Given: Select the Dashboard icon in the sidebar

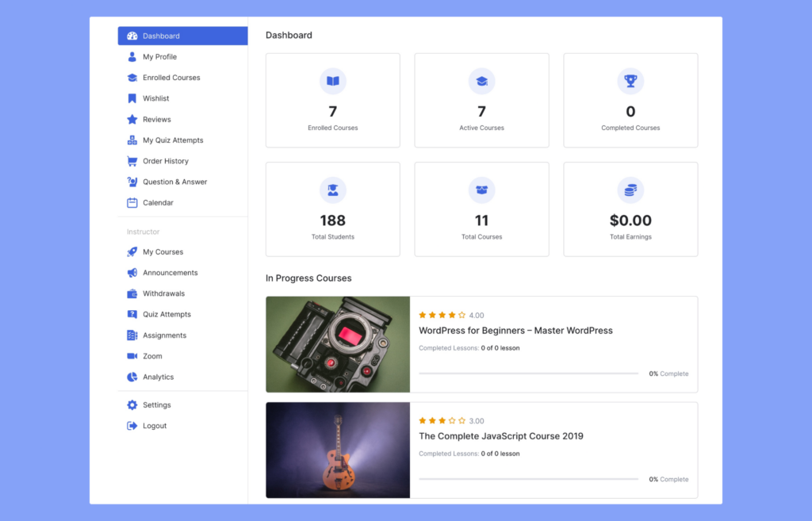Looking at the screenshot, I should [x=130, y=36].
